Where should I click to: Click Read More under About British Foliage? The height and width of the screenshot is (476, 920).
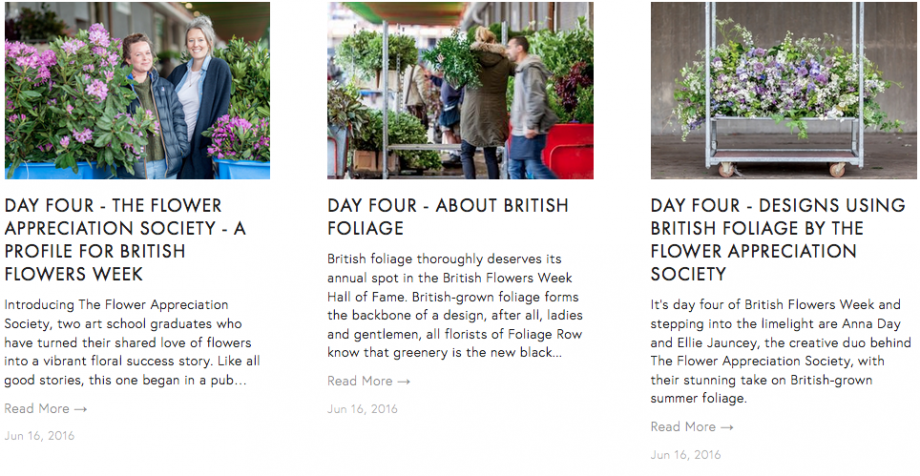[360, 381]
